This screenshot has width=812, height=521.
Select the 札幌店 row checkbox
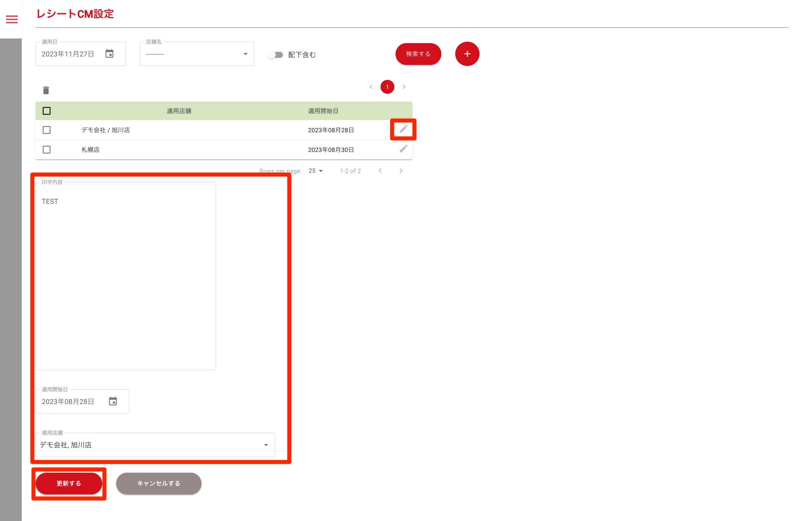47,150
